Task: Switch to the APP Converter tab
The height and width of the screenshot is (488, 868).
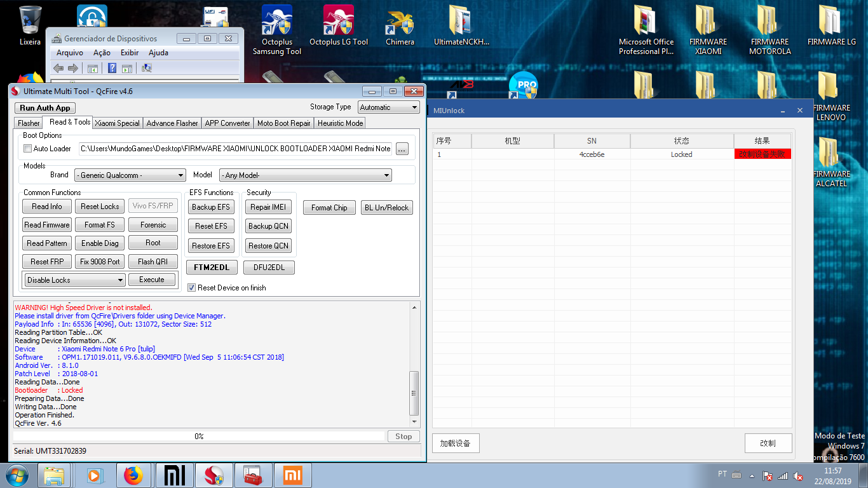Action: click(x=227, y=123)
